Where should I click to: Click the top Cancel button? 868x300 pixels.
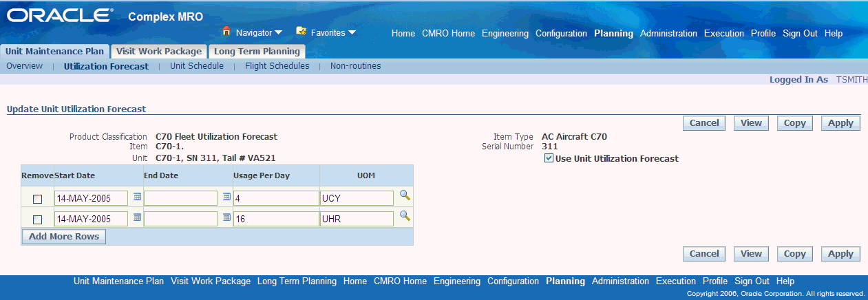click(x=704, y=123)
